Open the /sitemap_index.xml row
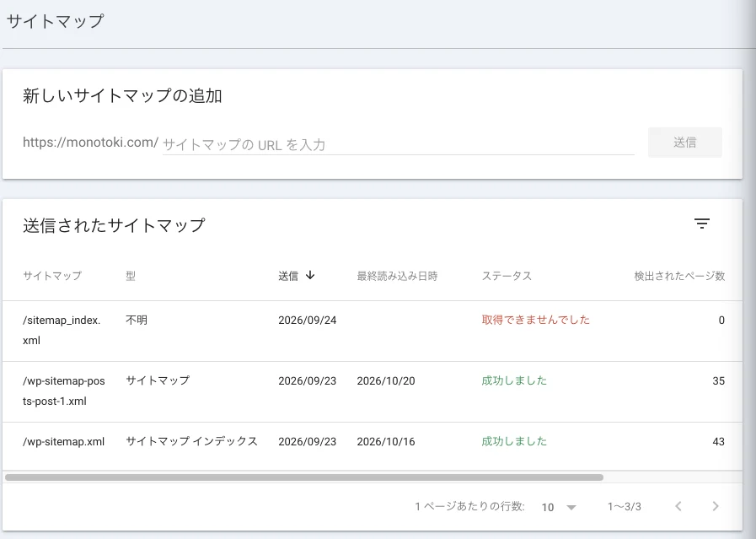 (373, 331)
